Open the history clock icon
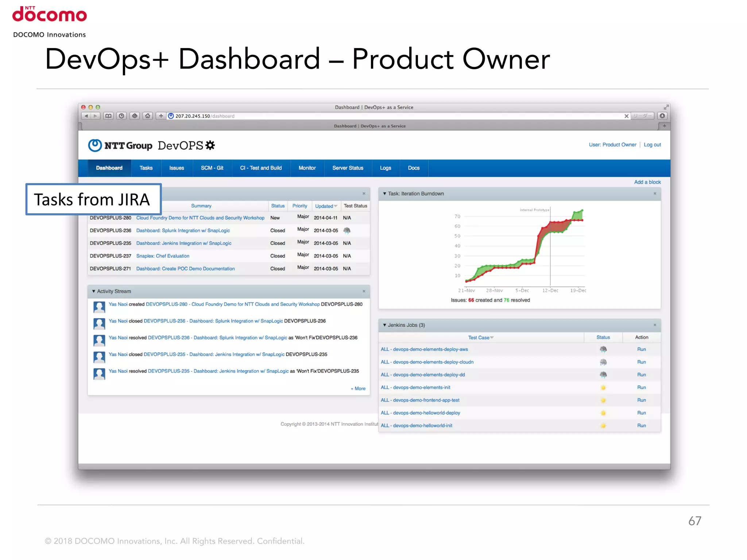This screenshot has height=560, width=747. (x=121, y=116)
